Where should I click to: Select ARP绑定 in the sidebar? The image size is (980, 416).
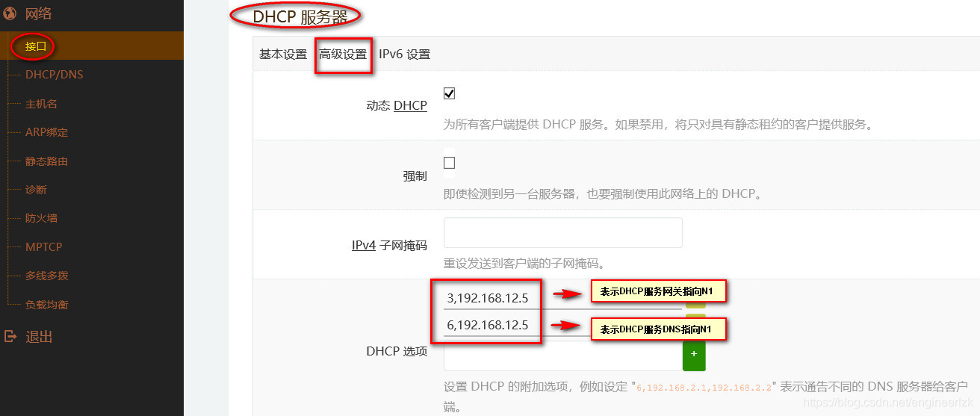(46, 132)
